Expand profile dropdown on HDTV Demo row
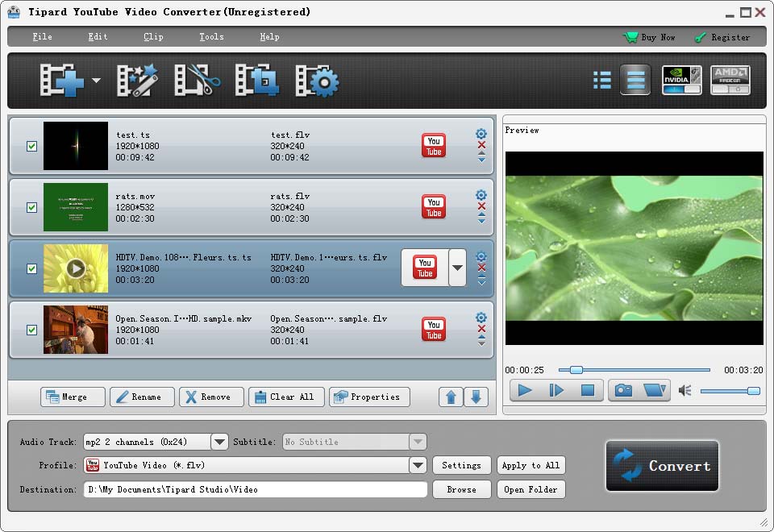774x532 pixels. point(458,268)
